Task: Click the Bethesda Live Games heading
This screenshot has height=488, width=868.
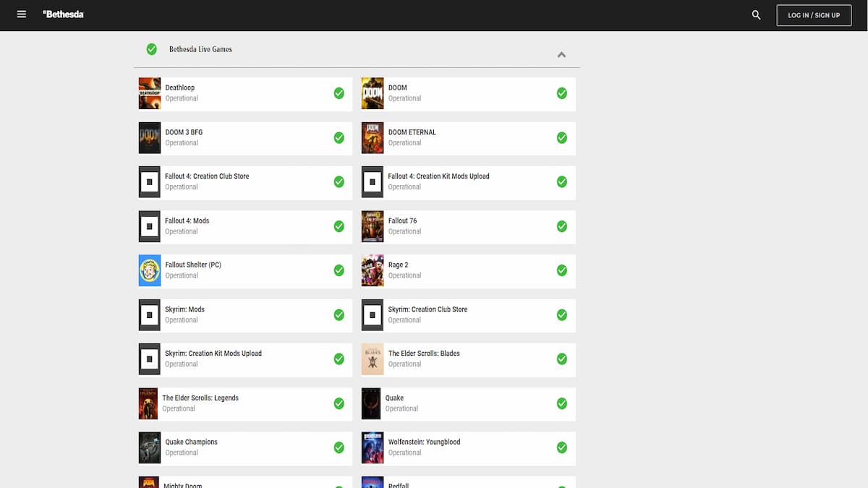Action: pyautogui.click(x=200, y=49)
